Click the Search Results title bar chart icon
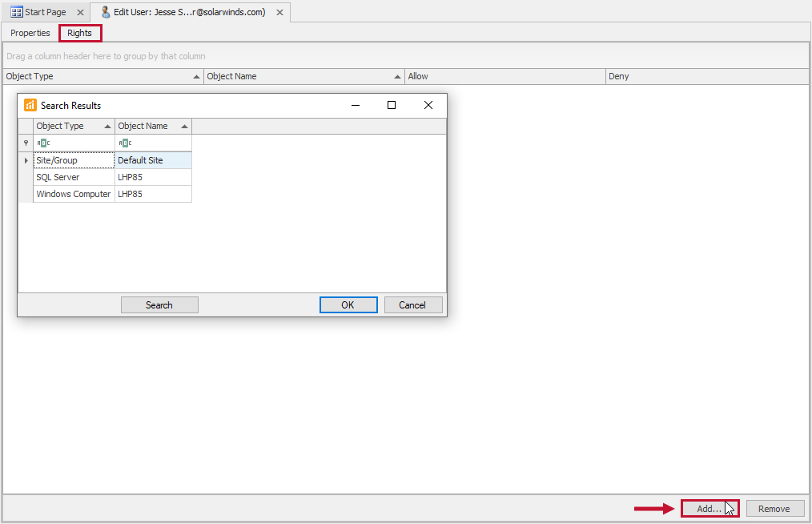 point(29,105)
